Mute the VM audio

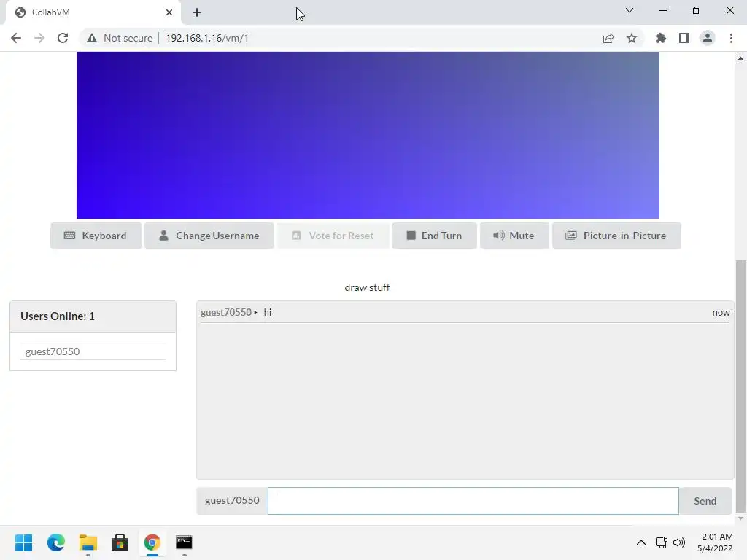point(514,236)
